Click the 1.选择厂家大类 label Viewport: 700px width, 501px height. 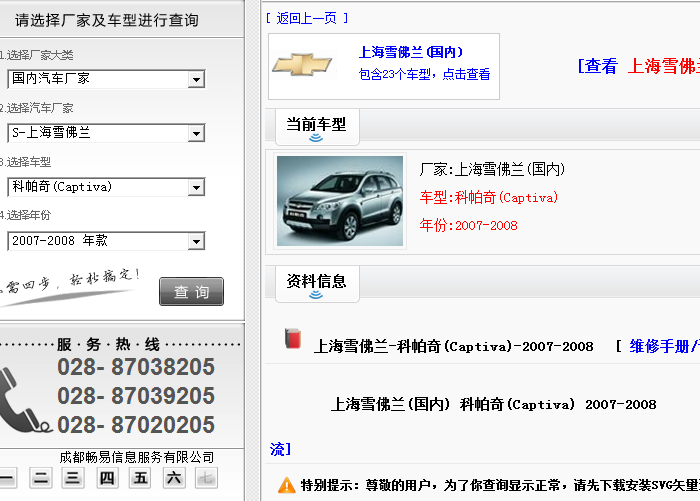[36, 55]
